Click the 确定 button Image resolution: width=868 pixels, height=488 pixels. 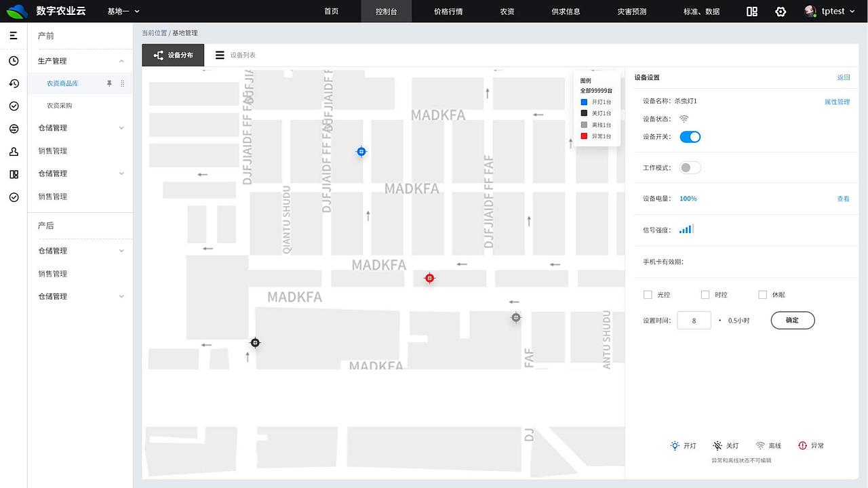coord(793,320)
